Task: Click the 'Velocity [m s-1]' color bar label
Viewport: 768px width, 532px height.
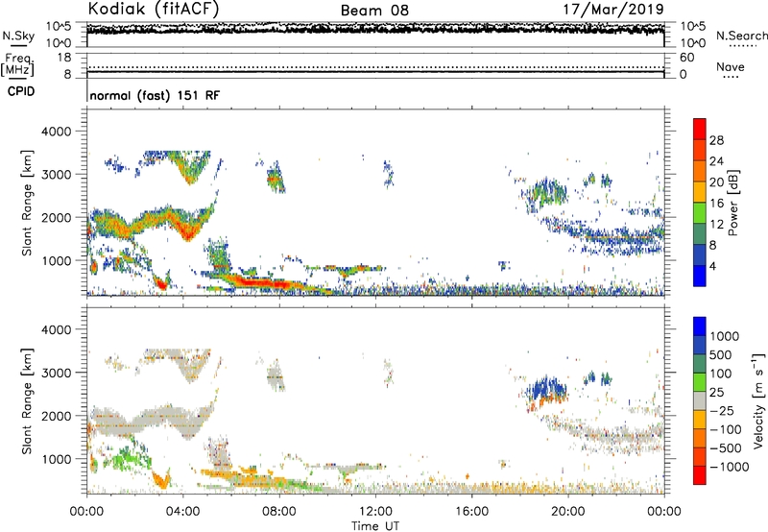Action: click(758, 401)
